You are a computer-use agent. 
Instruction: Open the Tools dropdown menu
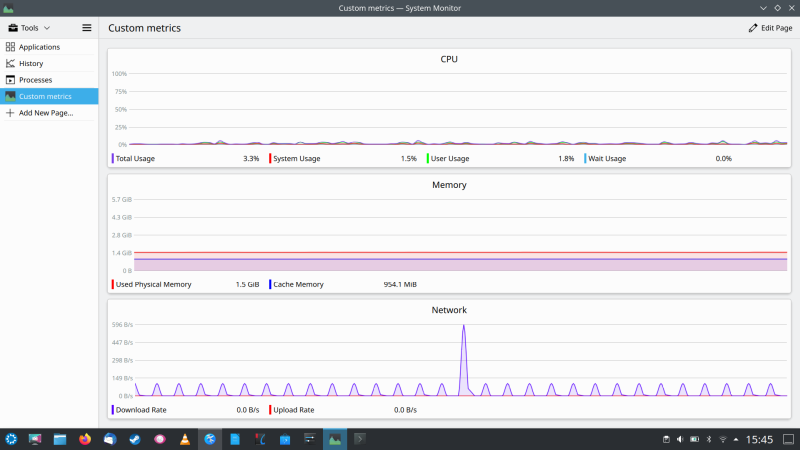point(30,28)
